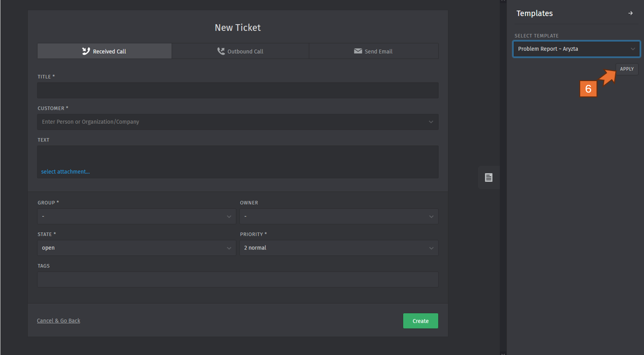Open the Priority dropdown showing 2 normal
Viewport: 644px width, 355px height.
click(x=339, y=248)
